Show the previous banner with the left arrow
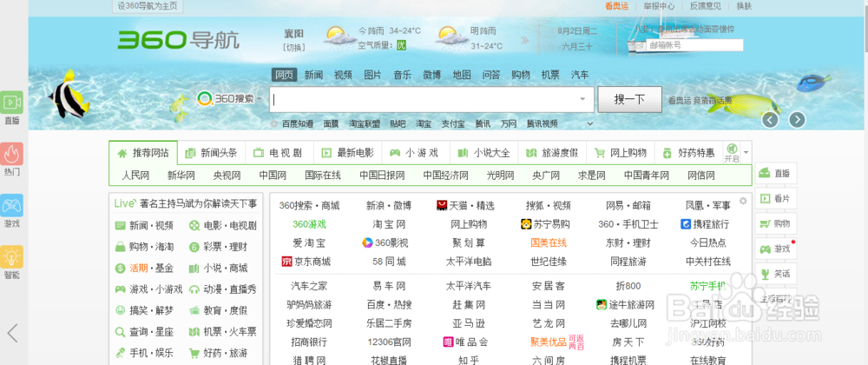The height and width of the screenshot is (365, 868). coord(770,120)
